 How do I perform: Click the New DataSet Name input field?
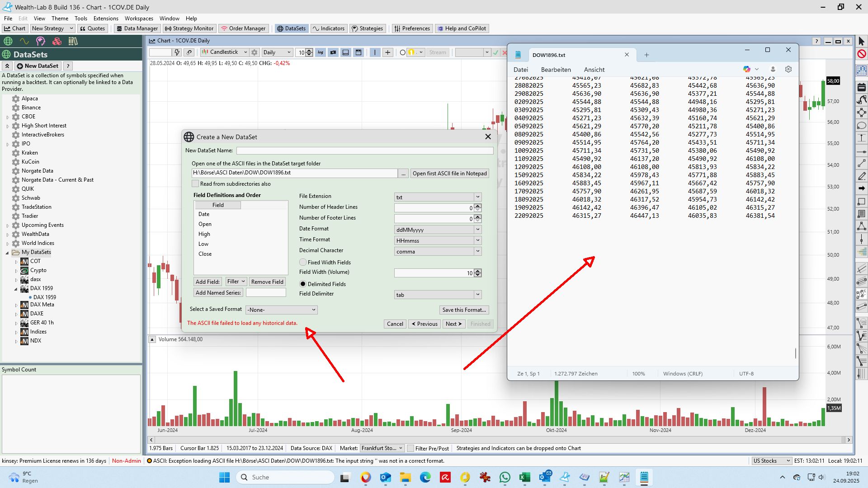(364, 150)
